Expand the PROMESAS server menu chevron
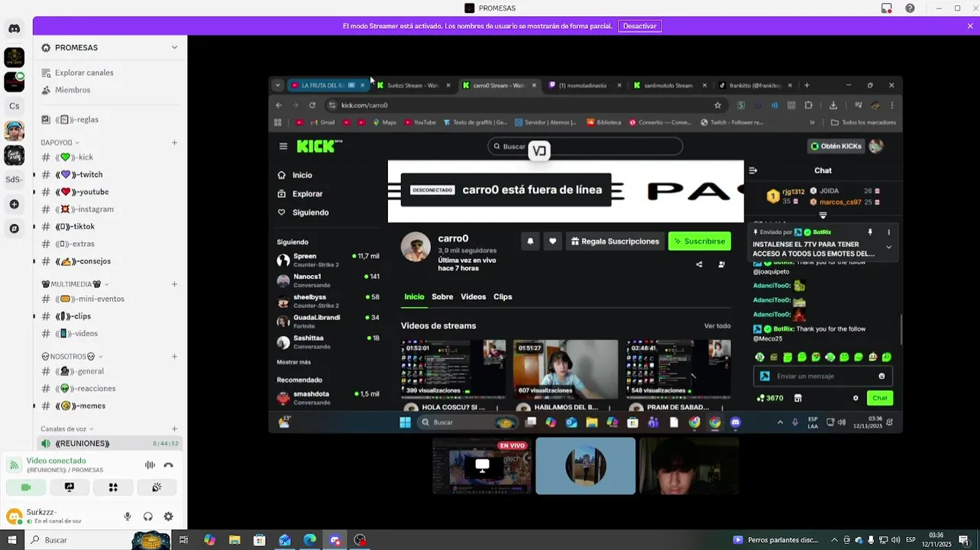 [174, 47]
